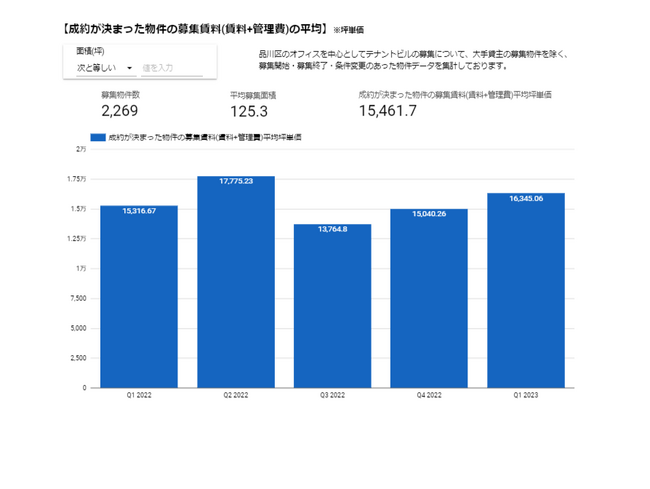
Task: Select the Q1 2022 bar
Action: pos(139,300)
